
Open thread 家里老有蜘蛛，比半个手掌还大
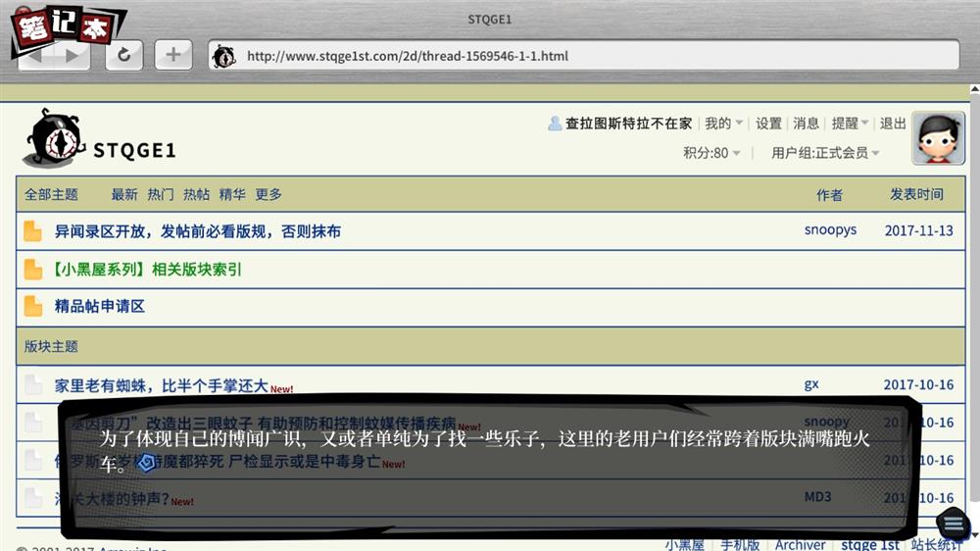[162, 385]
